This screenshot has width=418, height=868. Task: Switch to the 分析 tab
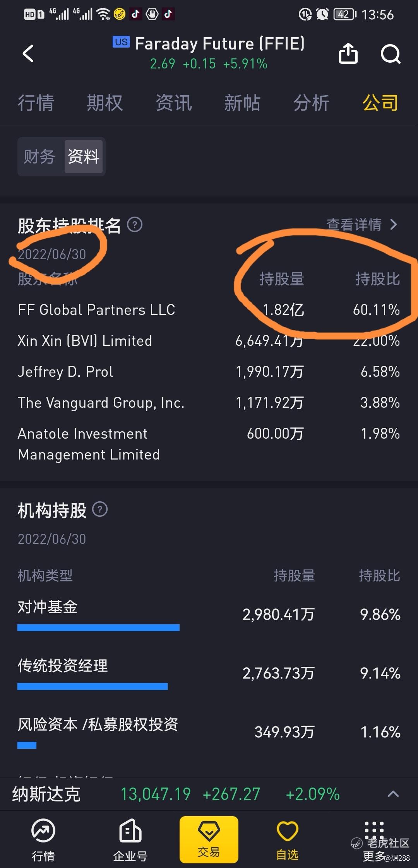(x=311, y=103)
